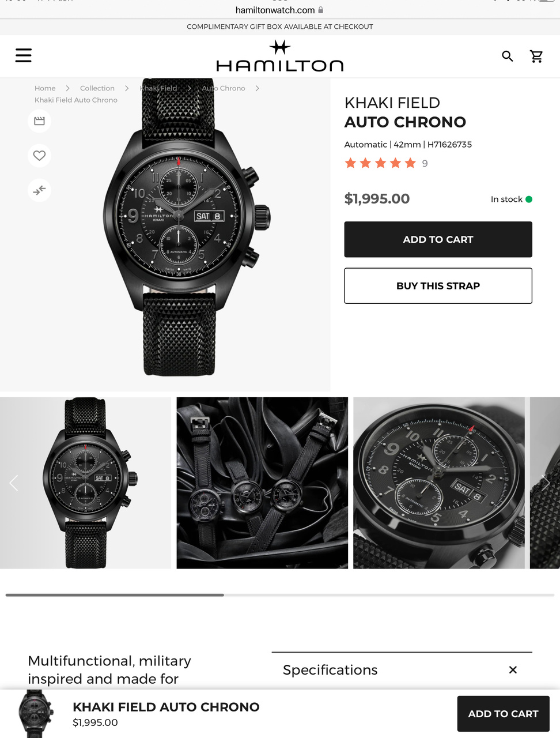Show next gallery image arrow
This screenshot has height=738, width=560.
546,483
